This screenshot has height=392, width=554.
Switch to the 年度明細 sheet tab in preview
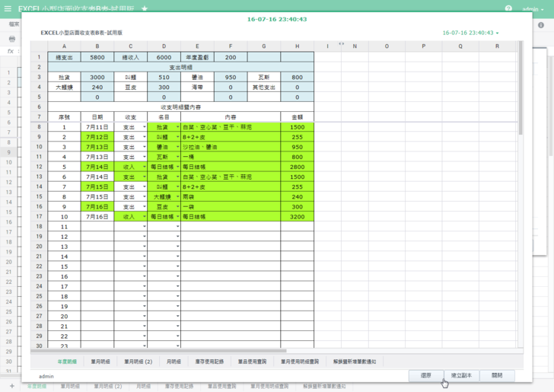[67, 362]
